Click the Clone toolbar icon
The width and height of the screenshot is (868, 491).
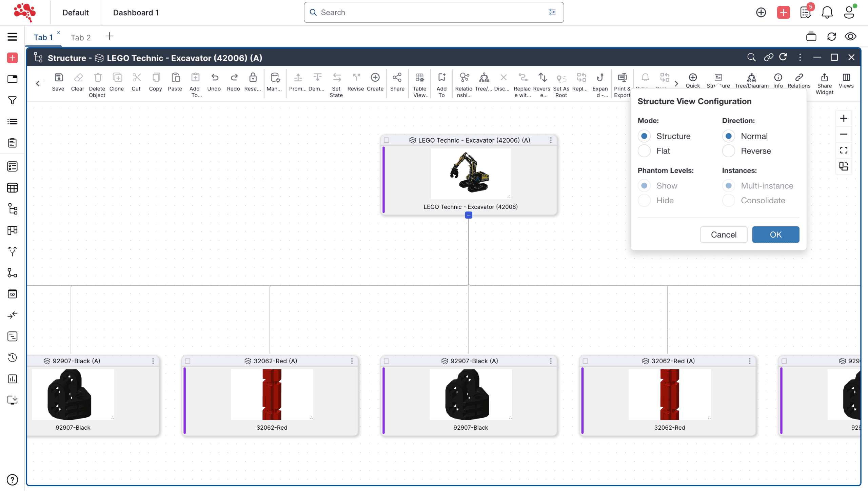[x=117, y=78]
